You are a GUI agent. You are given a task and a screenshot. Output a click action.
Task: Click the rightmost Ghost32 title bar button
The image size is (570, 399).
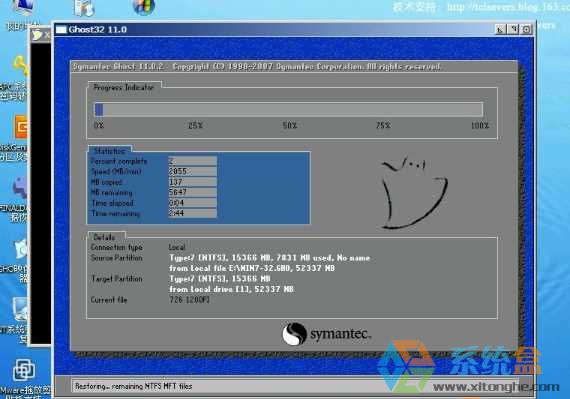pos(526,29)
